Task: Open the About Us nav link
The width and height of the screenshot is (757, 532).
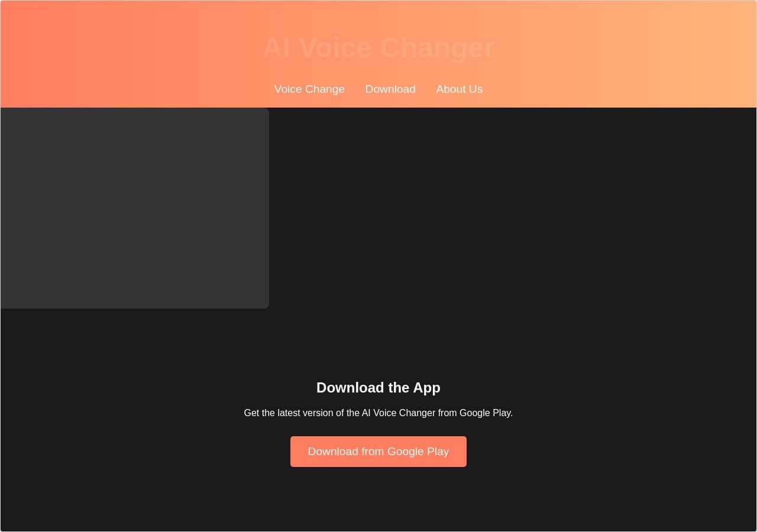Action: tap(460, 89)
